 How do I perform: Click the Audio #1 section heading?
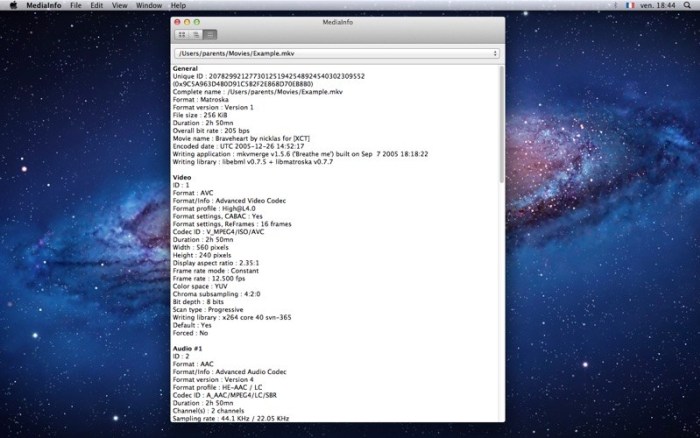[188, 345]
